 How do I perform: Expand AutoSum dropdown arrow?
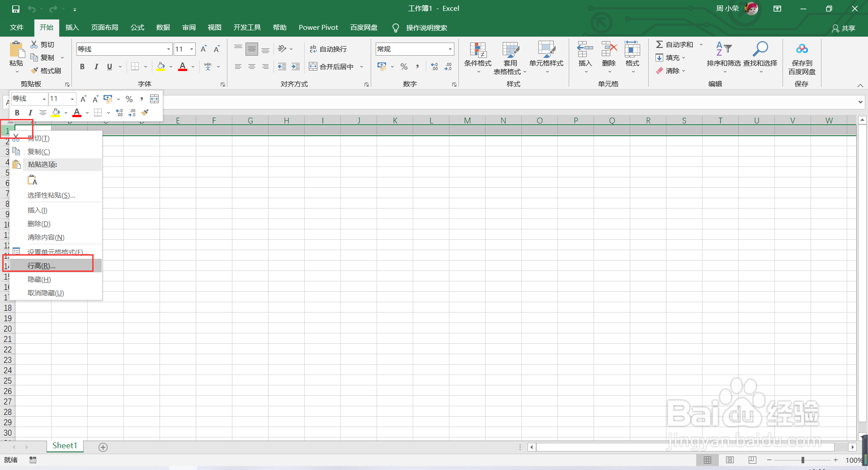[x=701, y=44]
